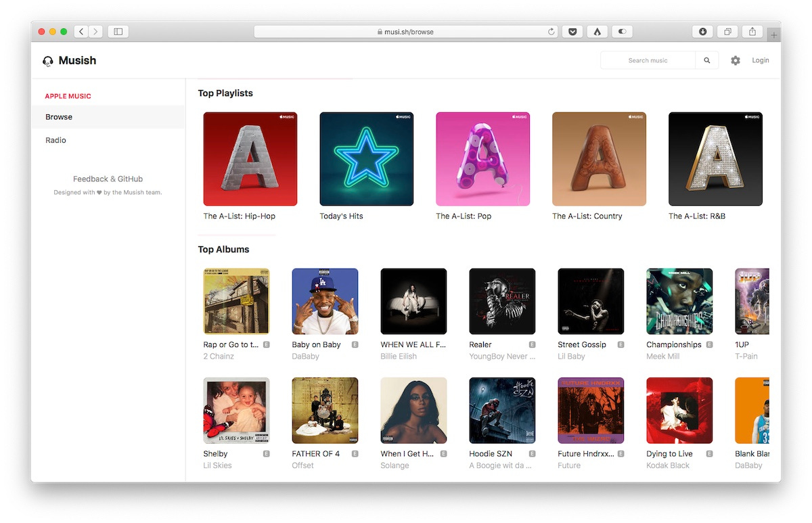Click the Meek Mill artist name
Image resolution: width=812 pixels, height=523 pixels.
(x=663, y=357)
